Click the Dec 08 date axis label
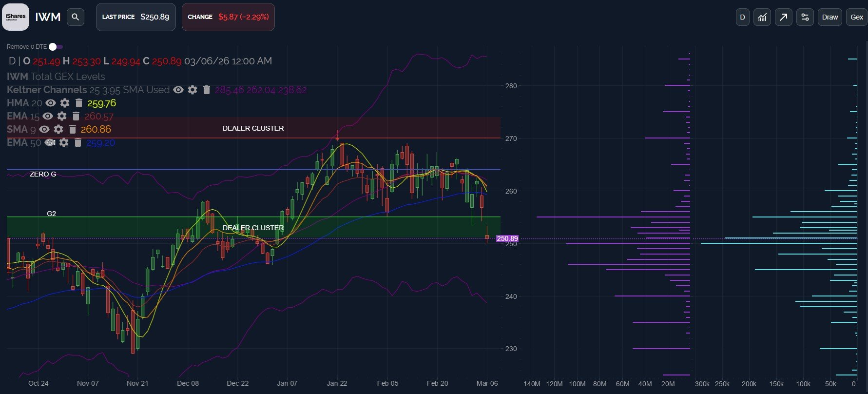Viewport: 868px width, 394px height. [x=188, y=383]
